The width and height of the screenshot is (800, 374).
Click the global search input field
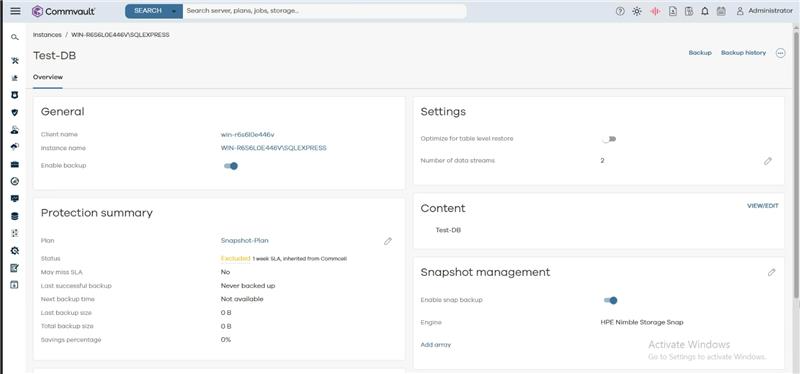click(324, 11)
